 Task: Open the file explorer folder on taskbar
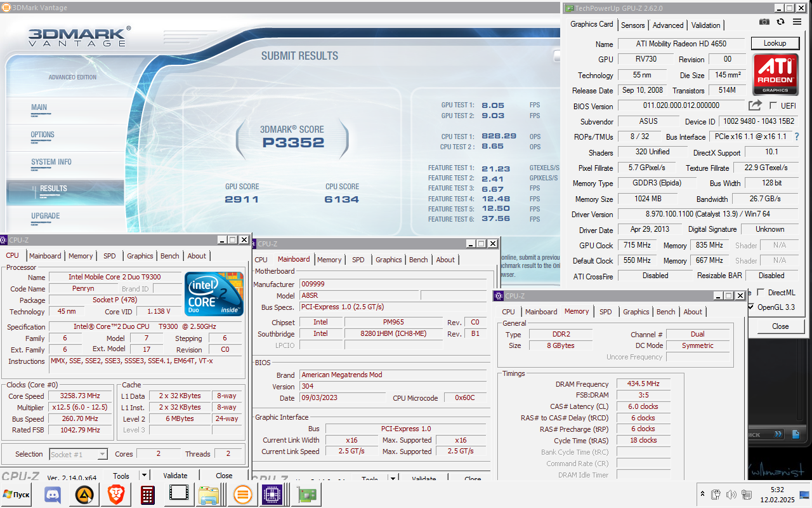pyautogui.click(x=209, y=495)
